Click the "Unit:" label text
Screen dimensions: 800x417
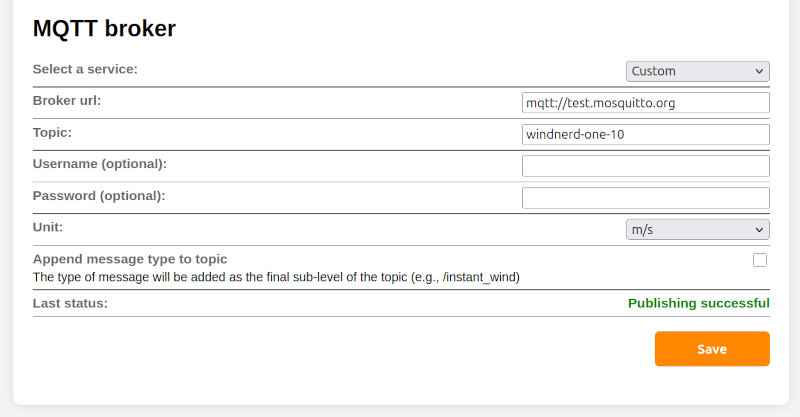click(x=48, y=227)
